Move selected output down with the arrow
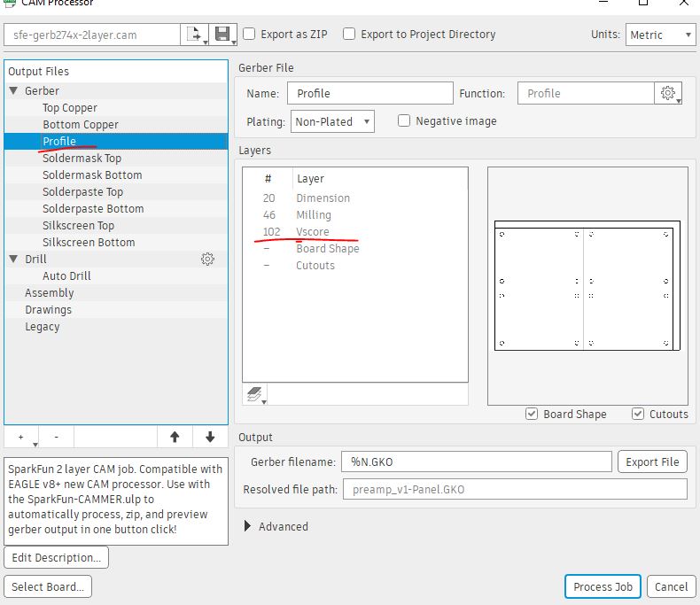700x605 pixels. pyautogui.click(x=210, y=437)
